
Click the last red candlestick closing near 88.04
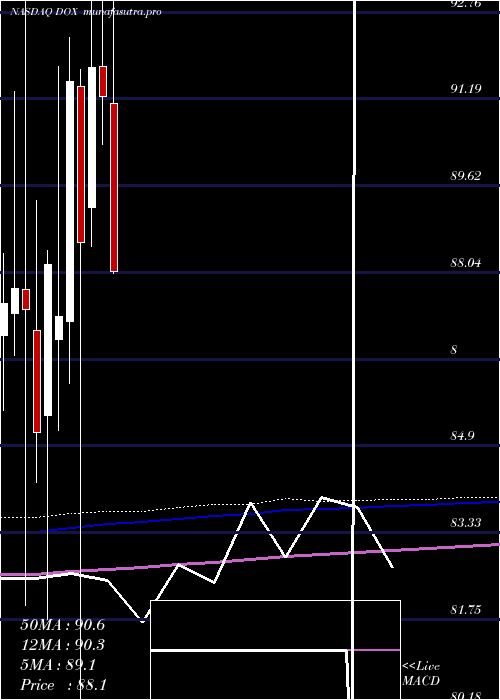[114, 188]
